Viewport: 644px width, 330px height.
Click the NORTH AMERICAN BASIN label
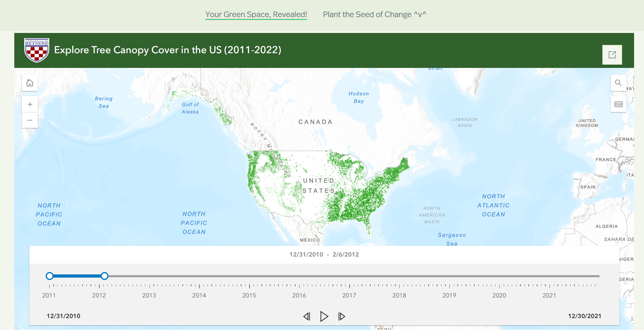click(x=432, y=215)
